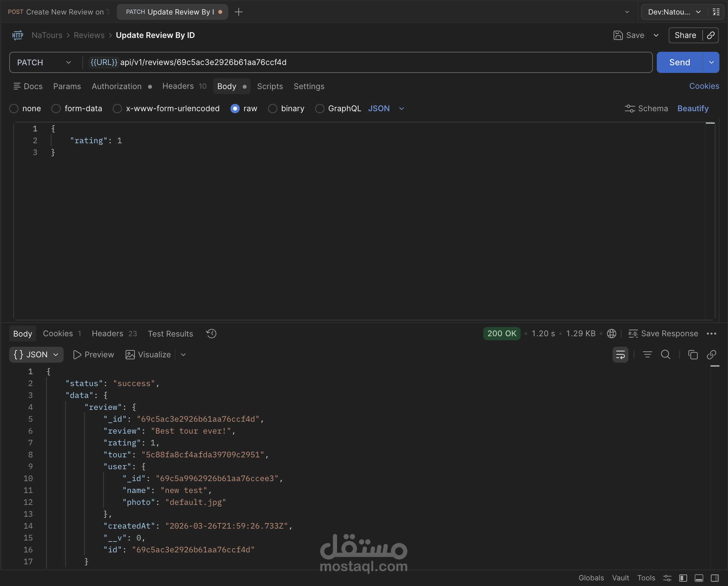Screen dimensions: 728x586
Task: Click the response history clock icon
Action: pos(211,334)
